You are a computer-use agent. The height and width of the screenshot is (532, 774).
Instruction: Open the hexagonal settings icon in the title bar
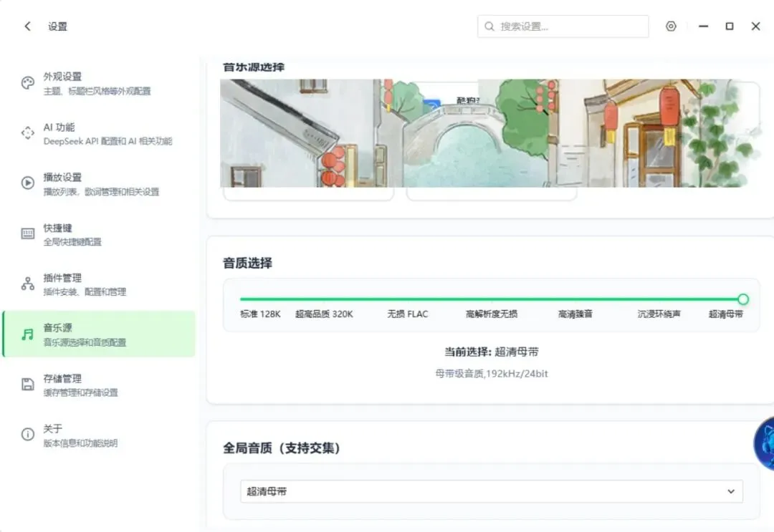coord(671,26)
